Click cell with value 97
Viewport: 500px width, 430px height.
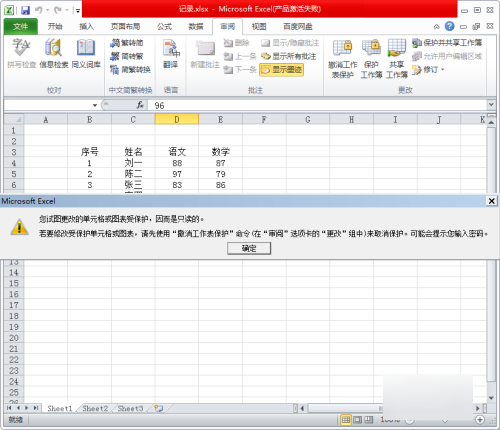[x=177, y=174]
